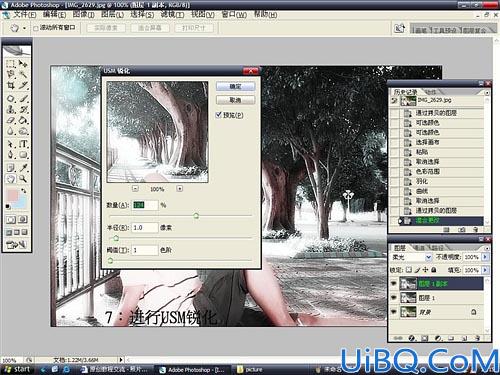Enable 滚动所有窗口 checkbox in options bar
The width and height of the screenshot is (500, 375).
click(36, 28)
